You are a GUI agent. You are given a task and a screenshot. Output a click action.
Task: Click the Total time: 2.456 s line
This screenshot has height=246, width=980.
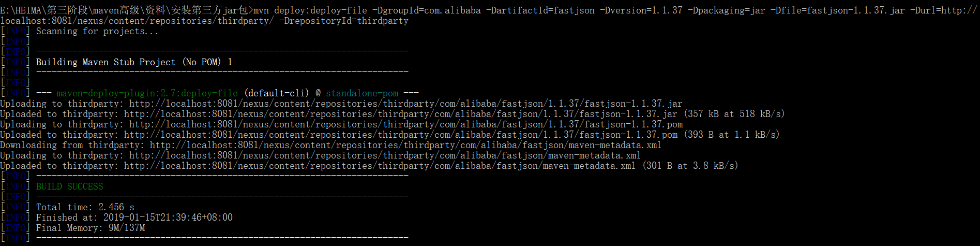85,207
